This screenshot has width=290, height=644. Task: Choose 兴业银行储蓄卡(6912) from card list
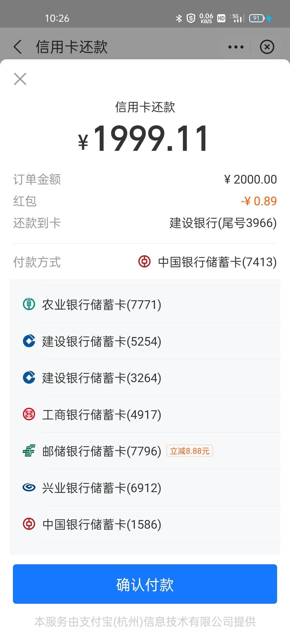(145, 487)
